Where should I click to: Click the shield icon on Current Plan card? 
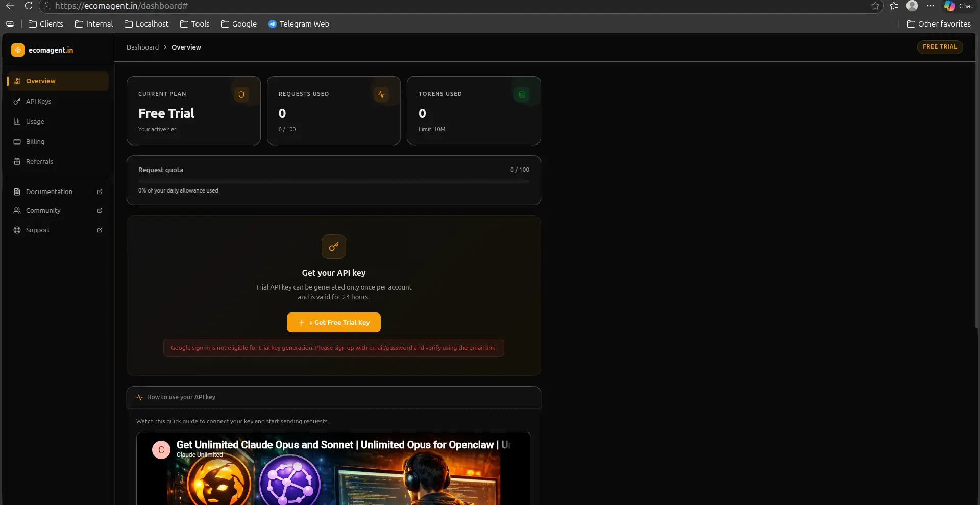(x=241, y=94)
